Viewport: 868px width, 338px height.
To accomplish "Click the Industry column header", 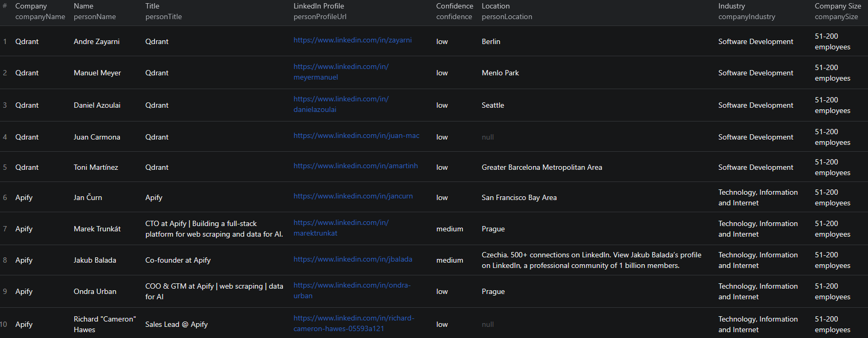I will pos(731,6).
